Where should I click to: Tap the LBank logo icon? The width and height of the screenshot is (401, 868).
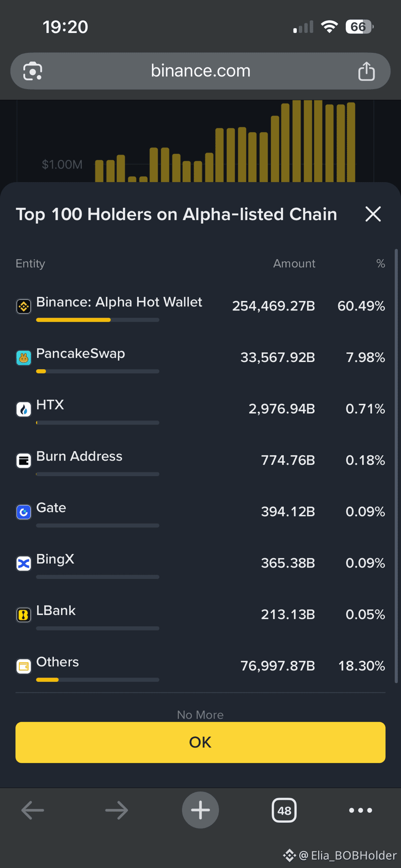pos(24,615)
